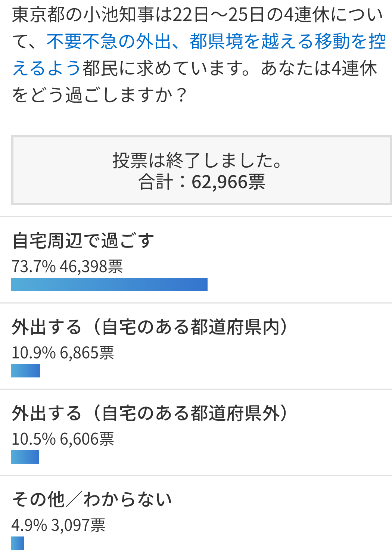Click the 10.9% 6,865票 result text
392x560 pixels.
pyautogui.click(x=63, y=353)
